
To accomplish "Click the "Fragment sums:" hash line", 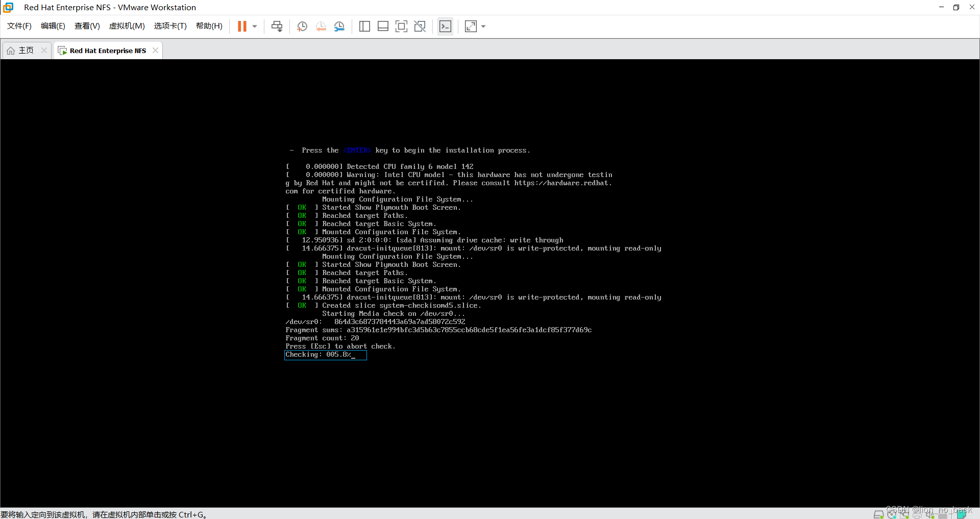I will click(x=438, y=330).
